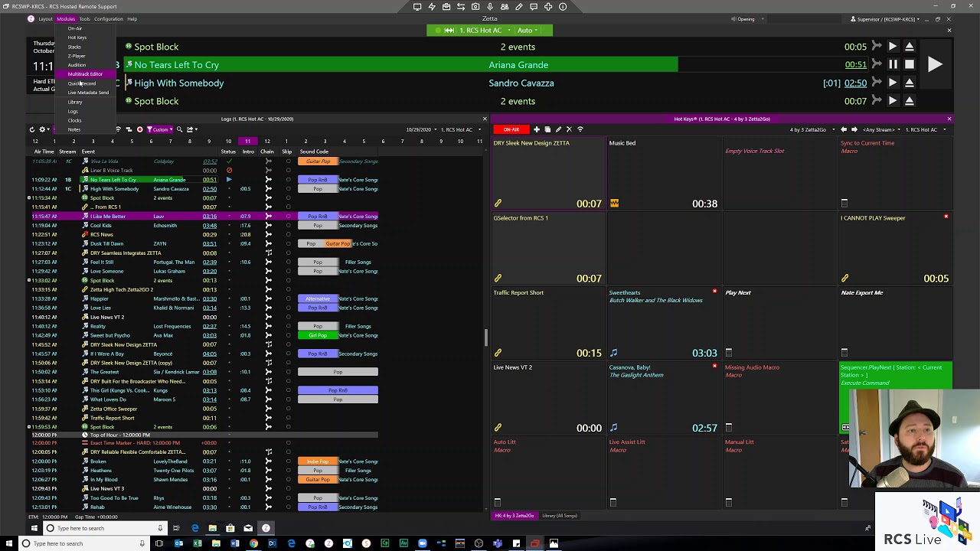Stop the Ariana Grande track

click(x=910, y=65)
